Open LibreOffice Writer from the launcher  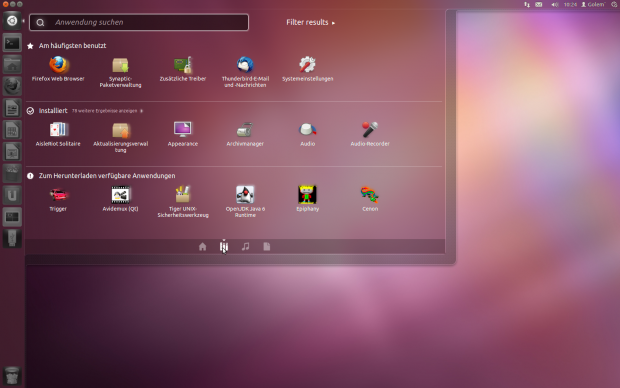pos(12,108)
